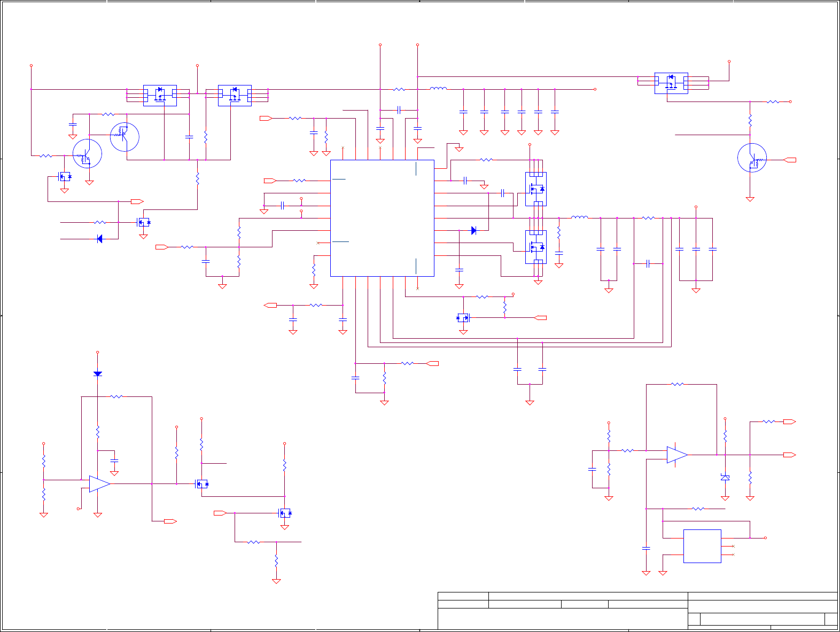Screen dimensions: 840x632
Task: Select the horizontal capacitor below the sense resistor
Action: [648, 263]
